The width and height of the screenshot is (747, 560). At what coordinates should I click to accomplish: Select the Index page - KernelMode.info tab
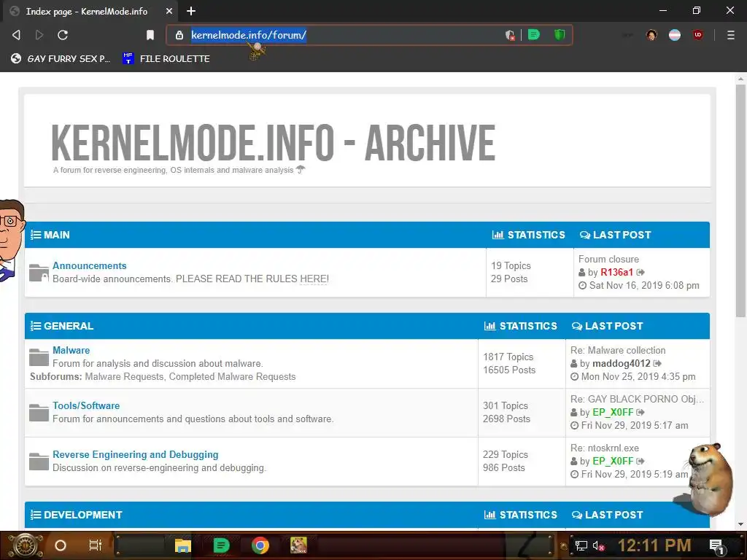(91, 11)
